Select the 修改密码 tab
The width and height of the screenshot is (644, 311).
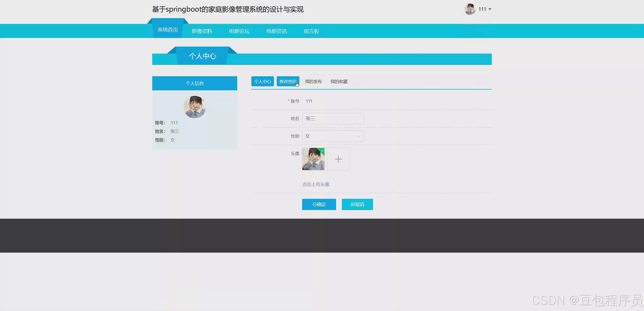[288, 81]
